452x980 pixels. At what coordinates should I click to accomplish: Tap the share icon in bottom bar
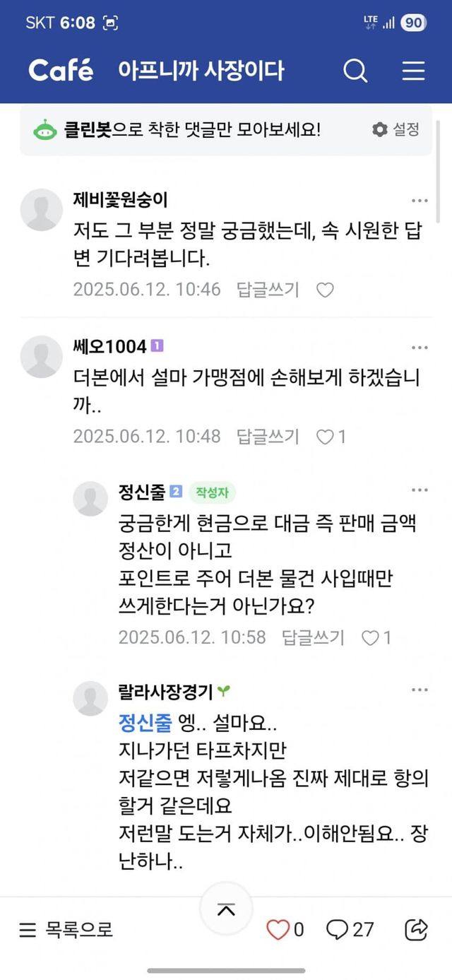(417, 929)
